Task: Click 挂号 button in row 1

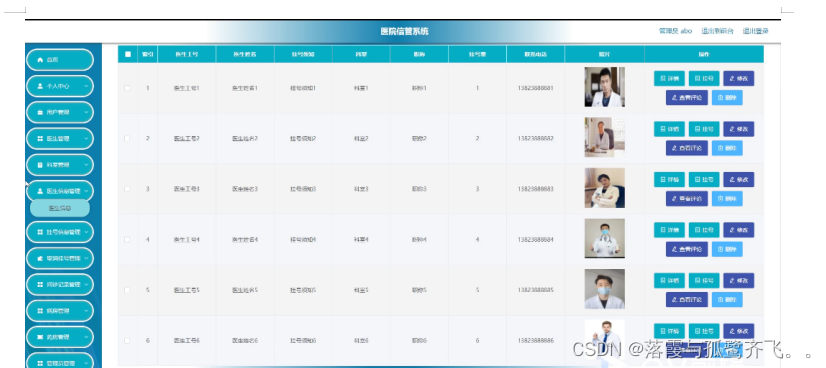Action: 704,78
